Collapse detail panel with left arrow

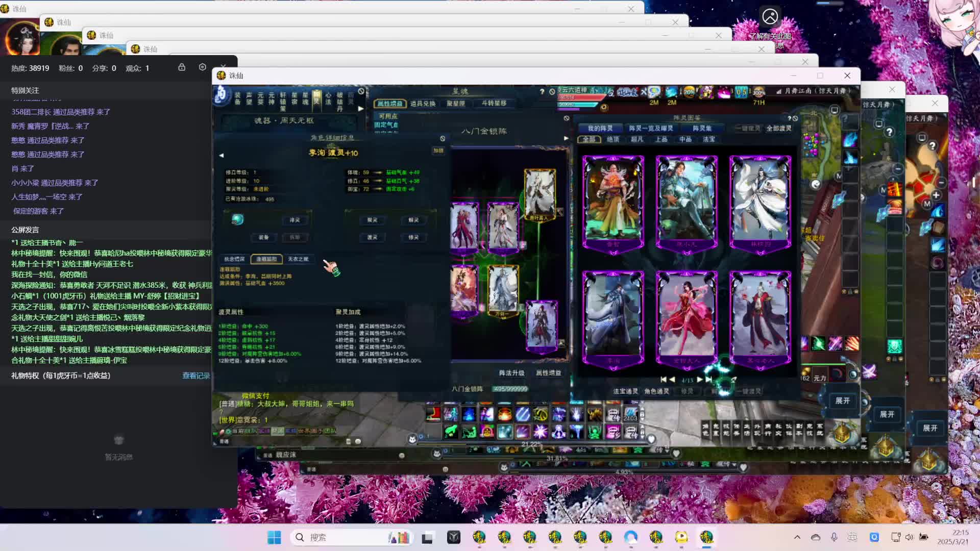pos(222,155)
